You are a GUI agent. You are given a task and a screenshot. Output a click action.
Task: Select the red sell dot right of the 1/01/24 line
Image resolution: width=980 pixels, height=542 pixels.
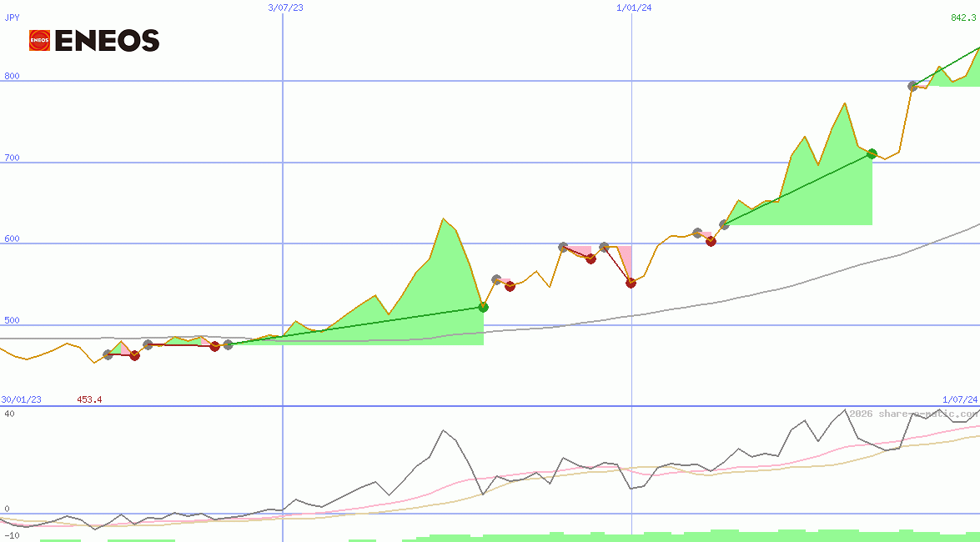(711, 241)
